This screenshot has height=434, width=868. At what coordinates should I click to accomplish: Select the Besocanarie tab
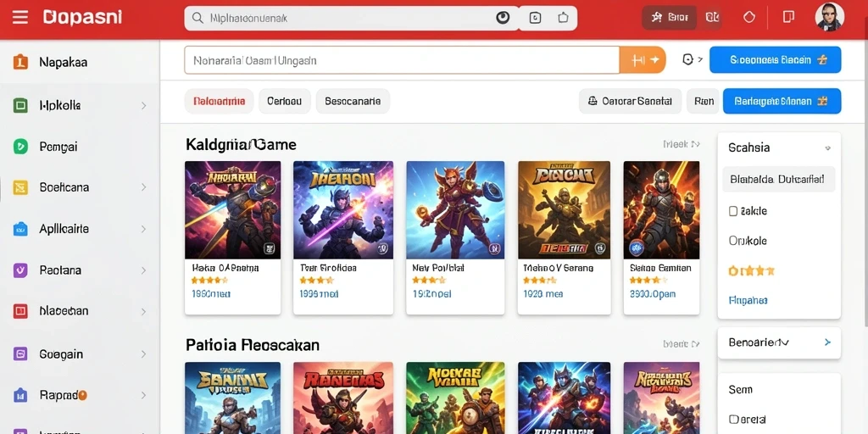[x=353, y=102]
